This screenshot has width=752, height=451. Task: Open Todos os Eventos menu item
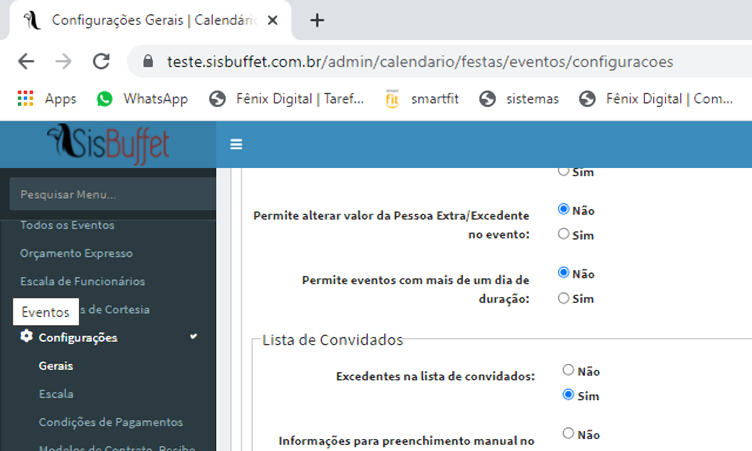(x=67, y=225)
